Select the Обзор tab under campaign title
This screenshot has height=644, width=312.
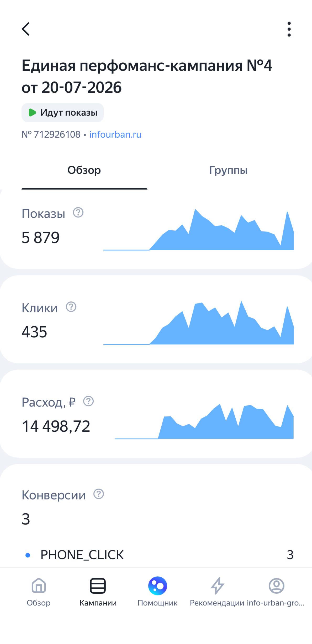[x=84, y=170]
